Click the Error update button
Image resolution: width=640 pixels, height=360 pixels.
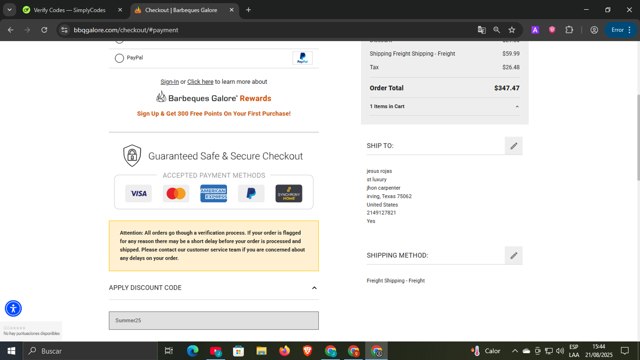pos(621,30)
